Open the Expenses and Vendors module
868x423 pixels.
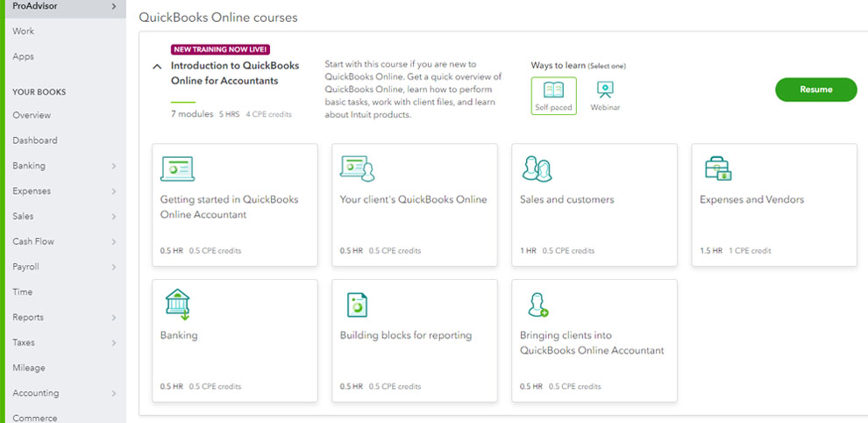click(x=751, y=199)
